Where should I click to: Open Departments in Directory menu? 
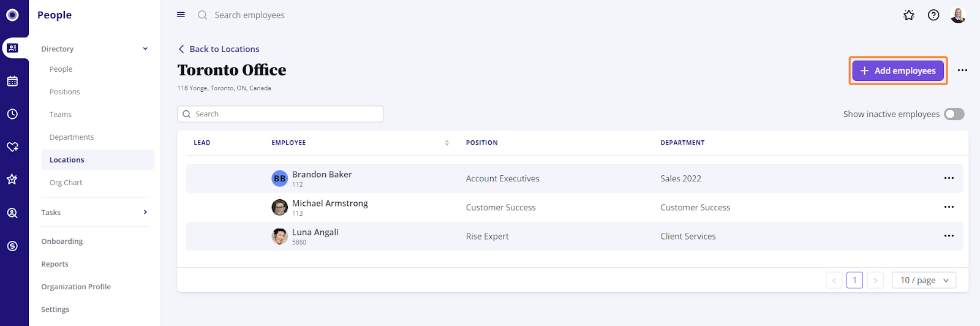tap(72, 137)
